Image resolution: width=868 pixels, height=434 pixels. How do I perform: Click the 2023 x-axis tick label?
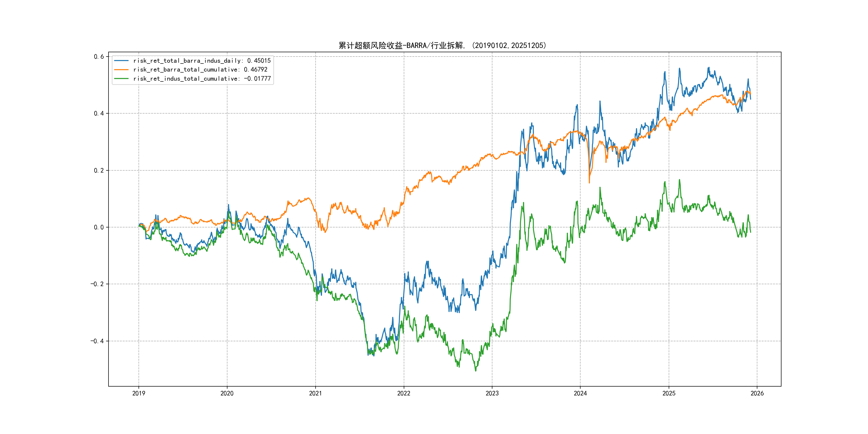(492, 393)
